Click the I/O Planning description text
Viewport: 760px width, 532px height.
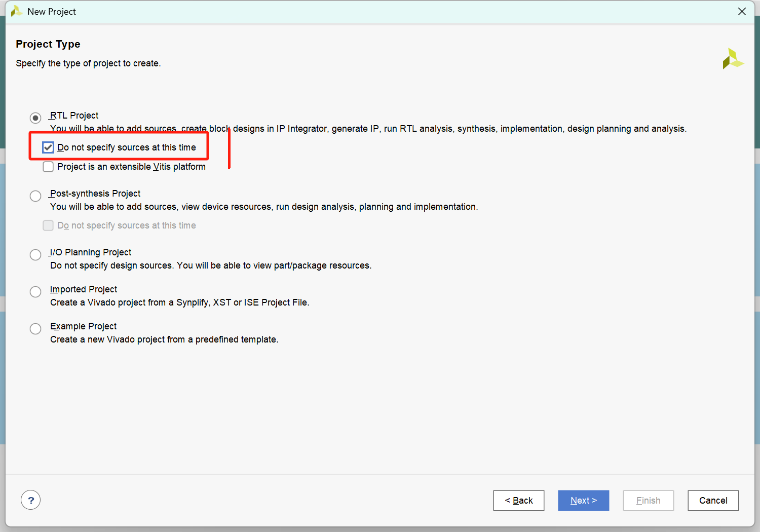pos(211,265)
